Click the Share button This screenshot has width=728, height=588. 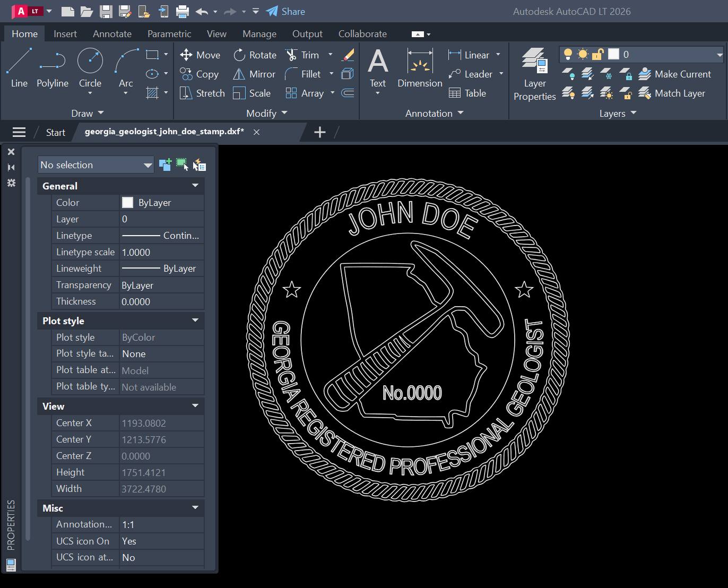tap(285, 11)
